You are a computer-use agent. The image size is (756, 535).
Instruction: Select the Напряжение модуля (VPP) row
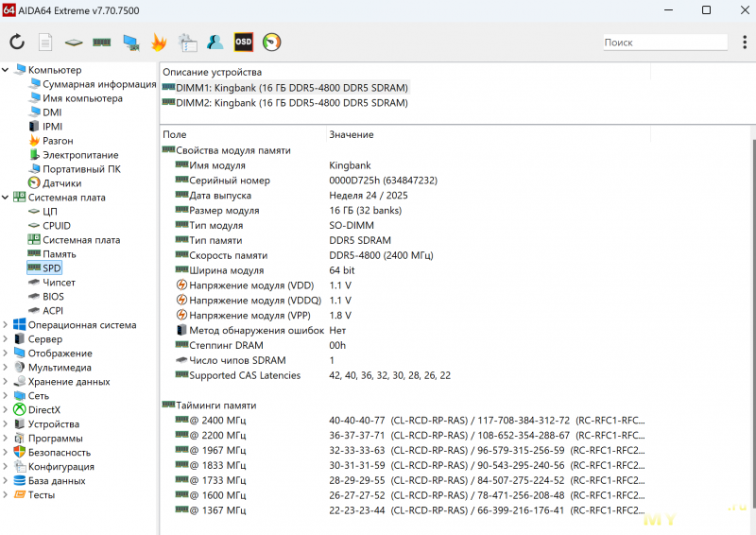(405, 315)
